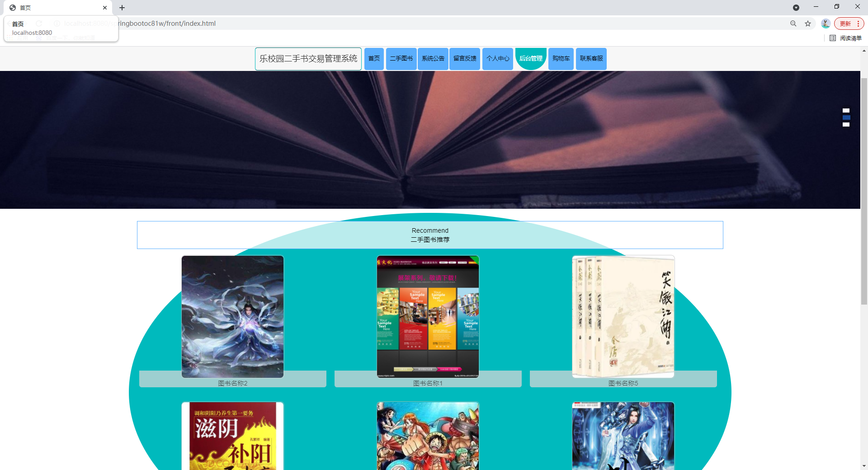Open the 阅读清单 reading list

846,38
